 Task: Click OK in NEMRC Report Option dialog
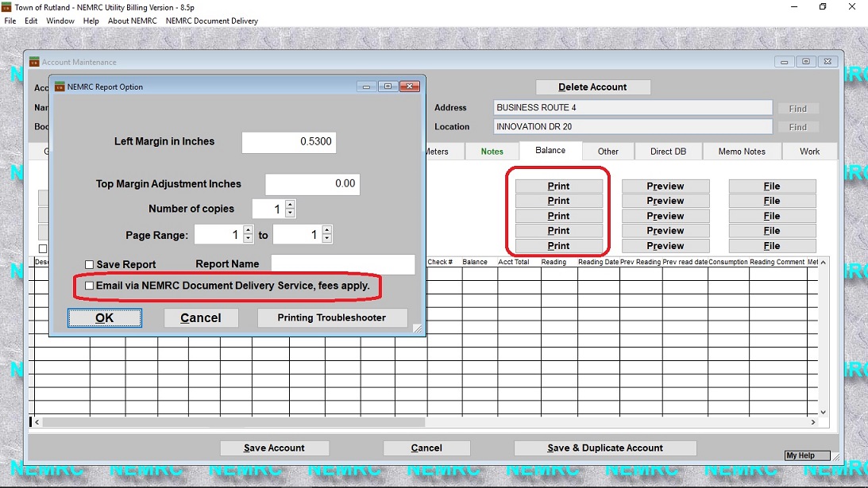[105, 318]
